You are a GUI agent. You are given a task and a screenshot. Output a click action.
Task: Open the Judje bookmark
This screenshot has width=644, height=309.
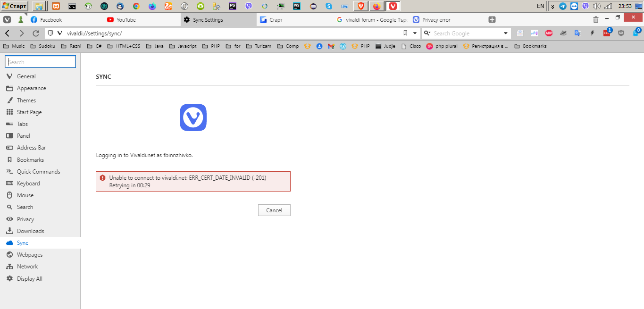385,46
